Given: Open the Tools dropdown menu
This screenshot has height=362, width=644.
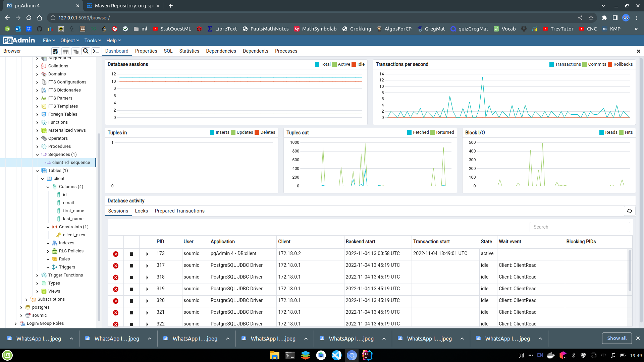Looking at the screenshot, I should [93, 41].
